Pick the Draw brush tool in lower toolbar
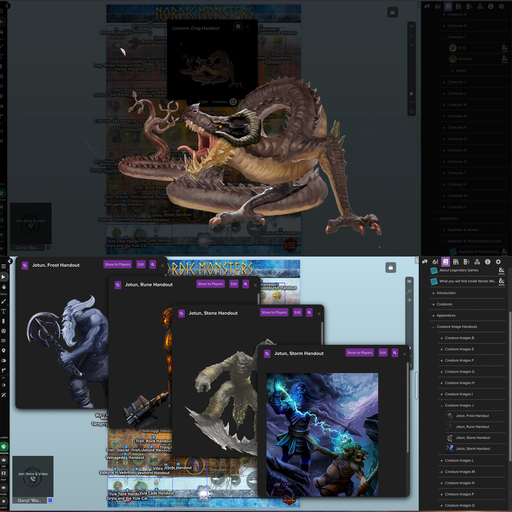The height and width of the screenshot is (512, 512). point(3,301)
